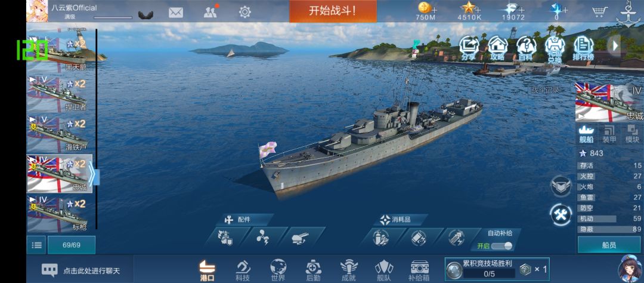Switch to the 装甲 armor tab
The height and width of the screenshot is (283, 644).
tap(609, 134)
